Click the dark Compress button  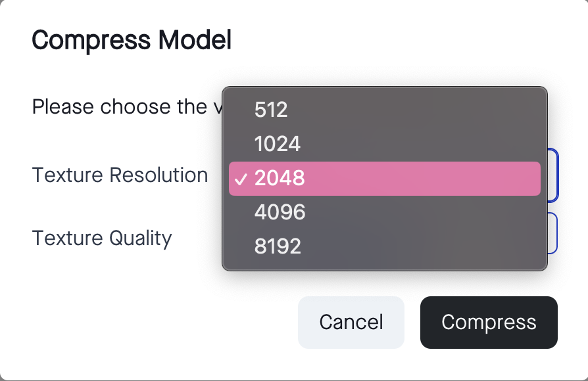coord(488,322)
